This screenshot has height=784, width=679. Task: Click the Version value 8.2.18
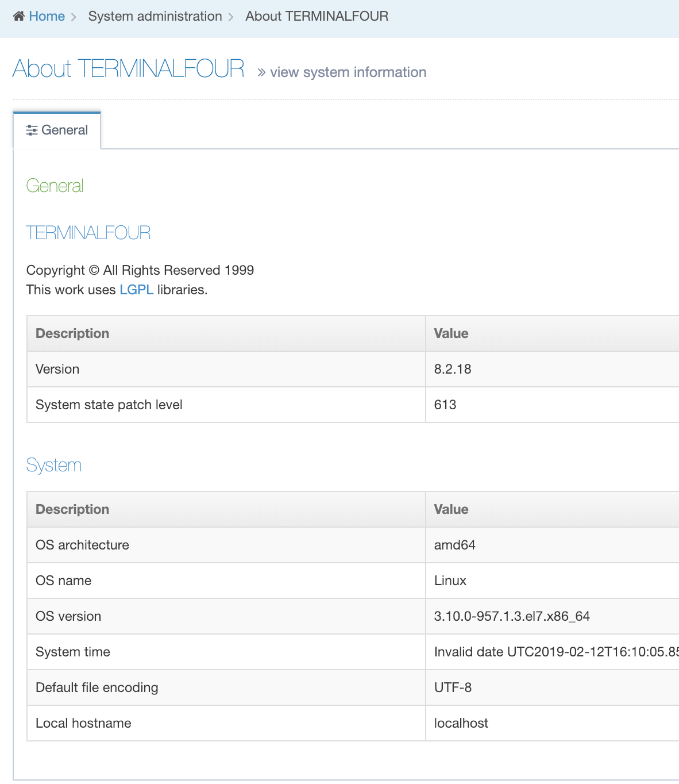(452, 369)
